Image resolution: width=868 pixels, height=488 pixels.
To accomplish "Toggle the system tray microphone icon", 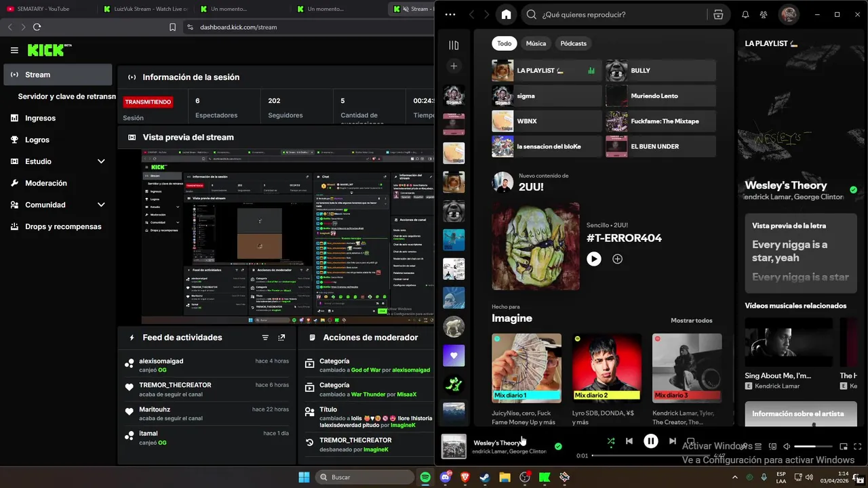I will (x=764, y=477).
